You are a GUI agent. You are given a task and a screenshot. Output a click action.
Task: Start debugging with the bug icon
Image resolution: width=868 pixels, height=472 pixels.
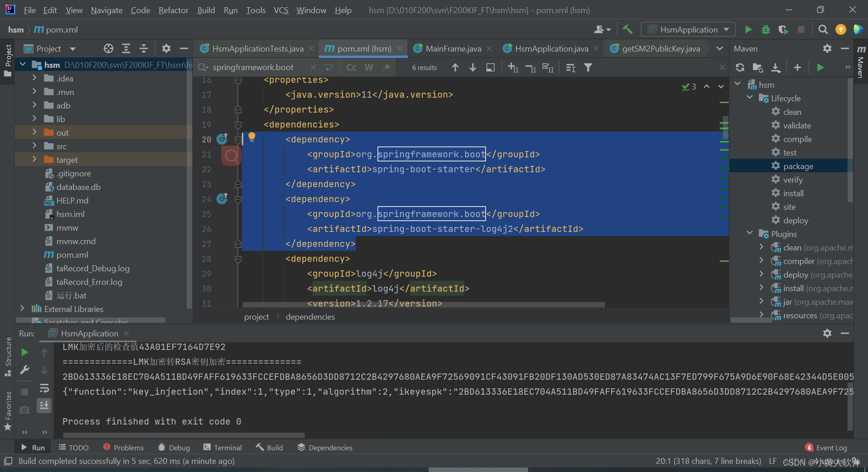point(766,29)
